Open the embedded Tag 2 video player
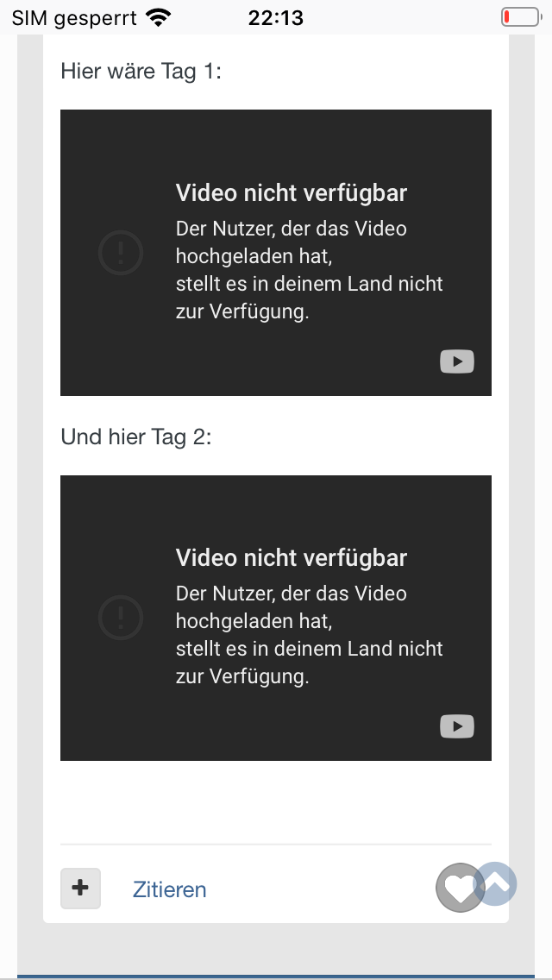 pyautogui.click(x=276, y=618)
